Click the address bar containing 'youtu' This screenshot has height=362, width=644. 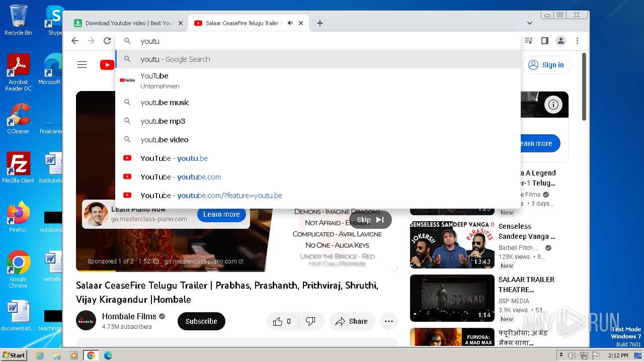click(x=318, y=41)
